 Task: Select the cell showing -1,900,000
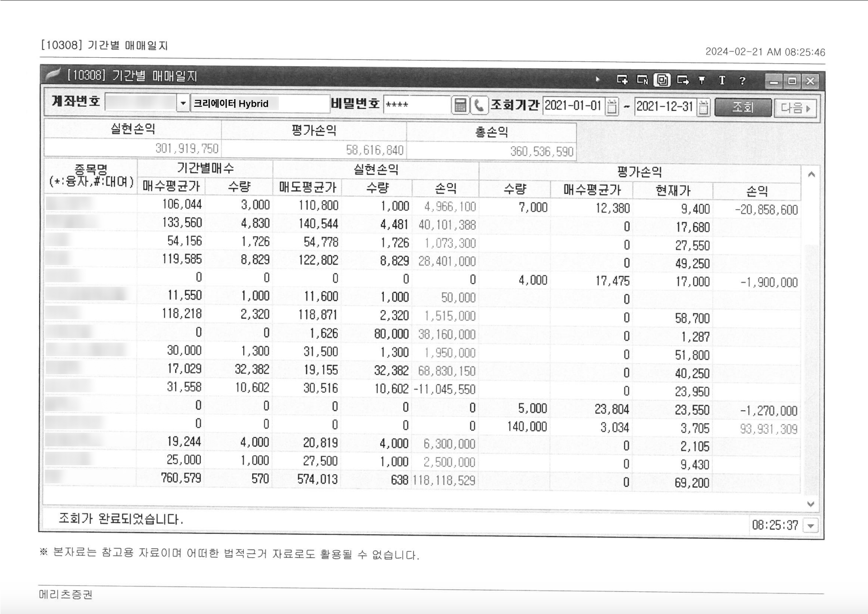[x=757, y=283]
